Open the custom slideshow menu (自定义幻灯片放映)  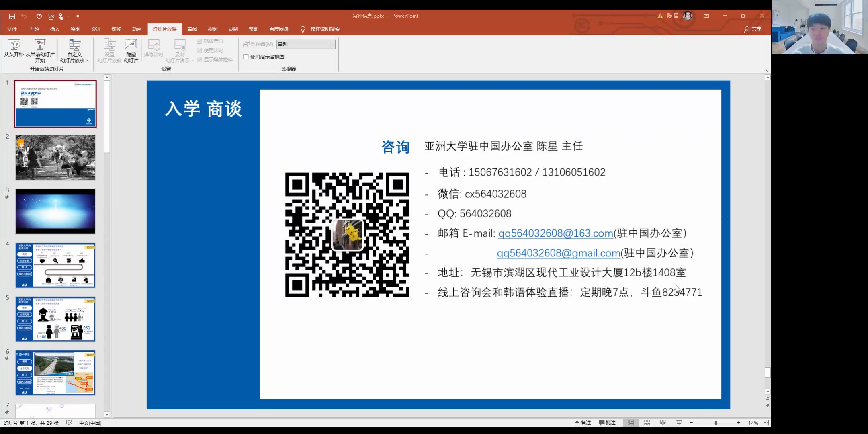click(74, 51)
